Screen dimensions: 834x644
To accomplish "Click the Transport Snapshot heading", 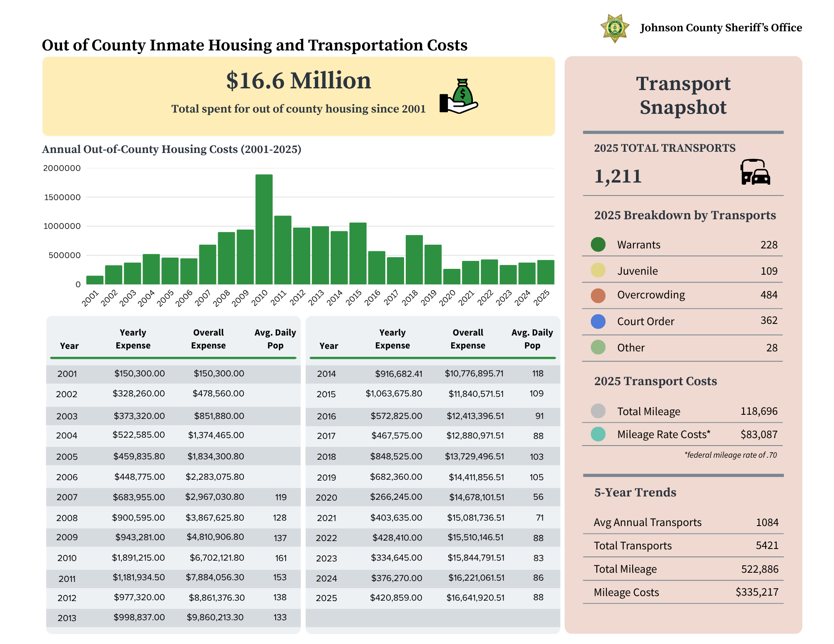I will 683,95.
